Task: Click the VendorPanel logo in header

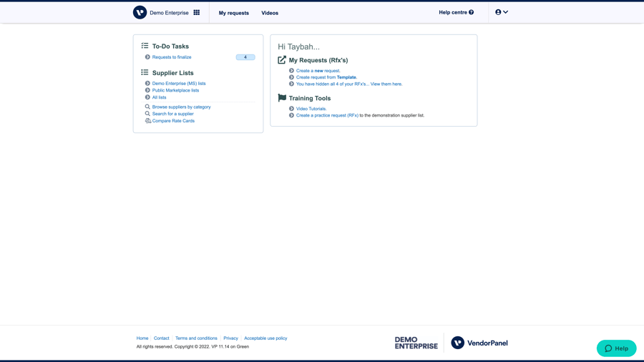Action: (140, 12)
